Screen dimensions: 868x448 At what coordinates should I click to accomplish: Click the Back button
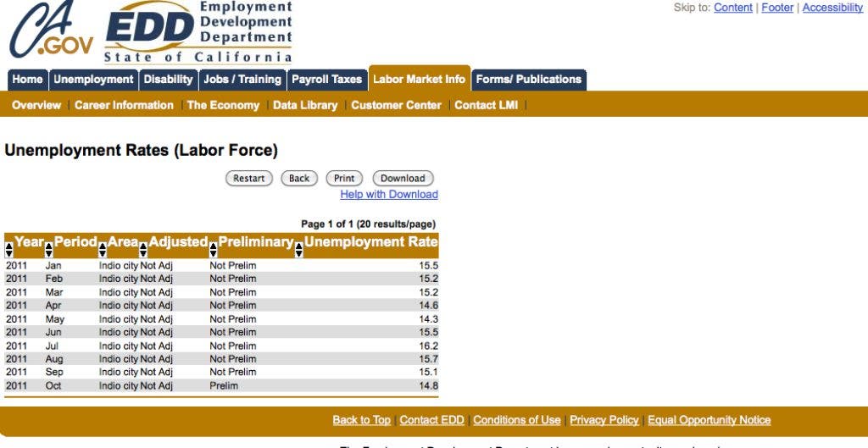[299, 178]
